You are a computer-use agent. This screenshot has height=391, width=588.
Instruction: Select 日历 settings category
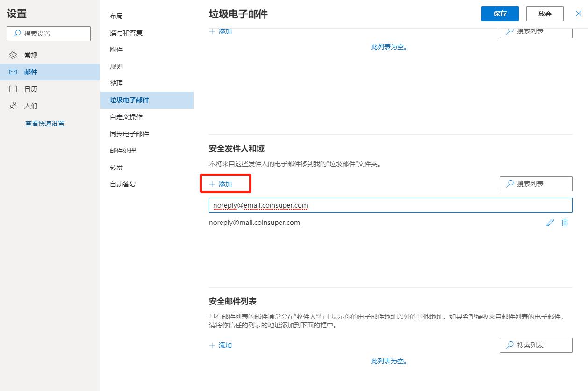click(x=50, y=89)
